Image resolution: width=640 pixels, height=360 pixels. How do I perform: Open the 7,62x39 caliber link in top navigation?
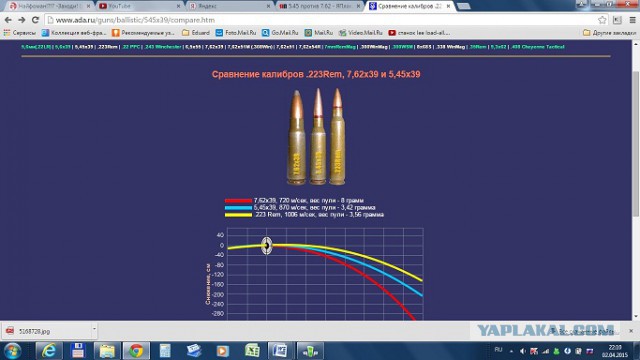click(214, 47)
